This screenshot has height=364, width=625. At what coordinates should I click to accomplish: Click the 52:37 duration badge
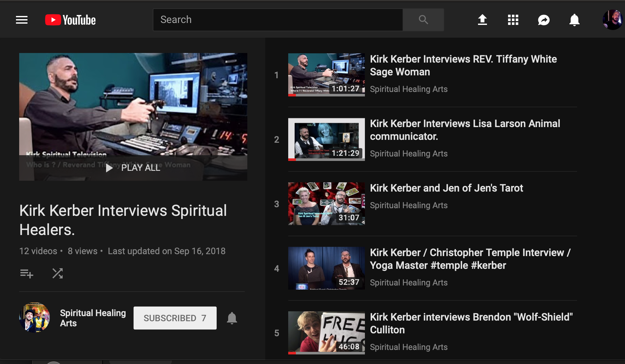coord(349,282)
